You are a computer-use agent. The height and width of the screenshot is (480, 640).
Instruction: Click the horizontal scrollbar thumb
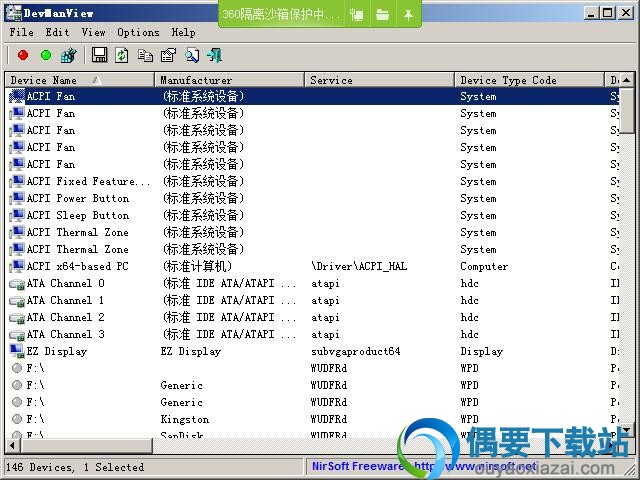[86, 445]
